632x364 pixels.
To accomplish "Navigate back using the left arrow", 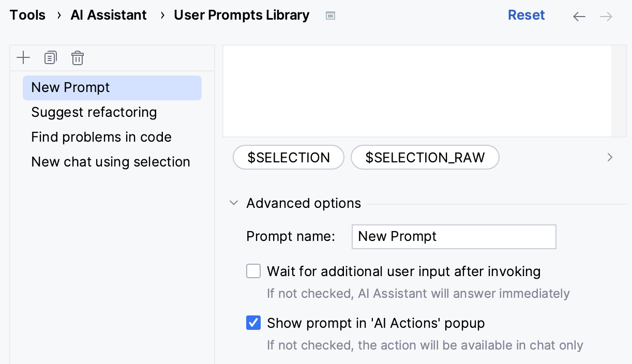I will click(x=579, y=16).
